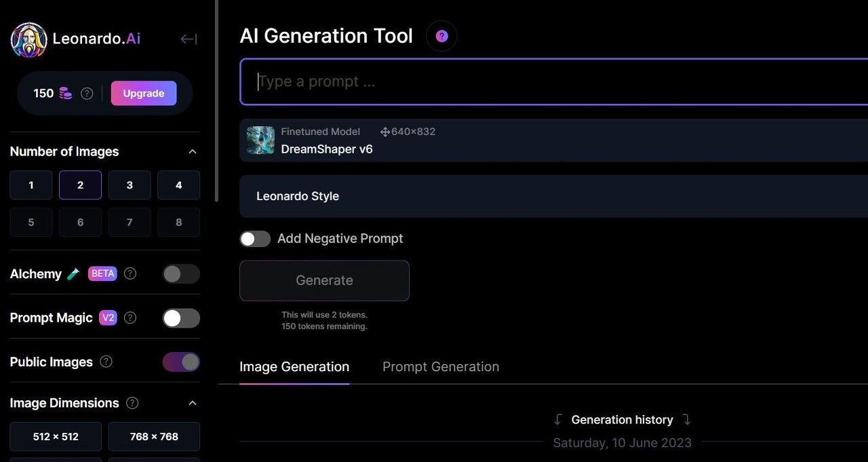The image size is (868, 462).
Task: Open the Finetuned Model DreamShaper v6 selector
Action: point(553,140)
